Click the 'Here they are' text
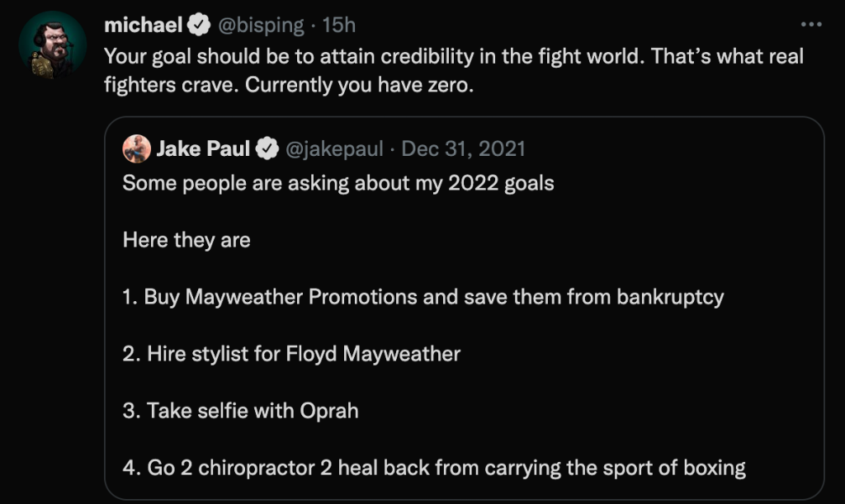Viewport: 845px width, 504px height. [186, 240]
